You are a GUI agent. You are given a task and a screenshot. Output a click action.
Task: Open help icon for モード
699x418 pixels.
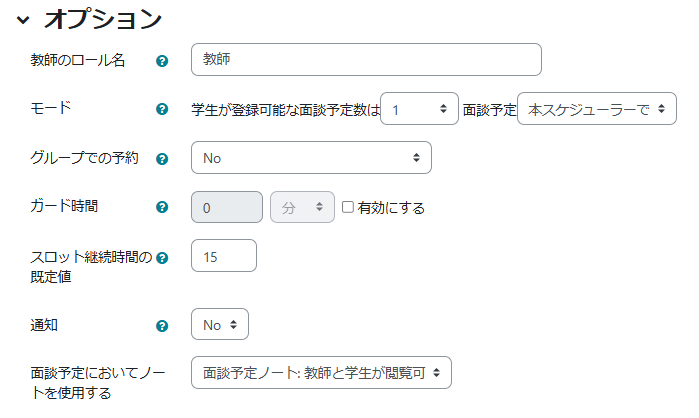point(162,109)
